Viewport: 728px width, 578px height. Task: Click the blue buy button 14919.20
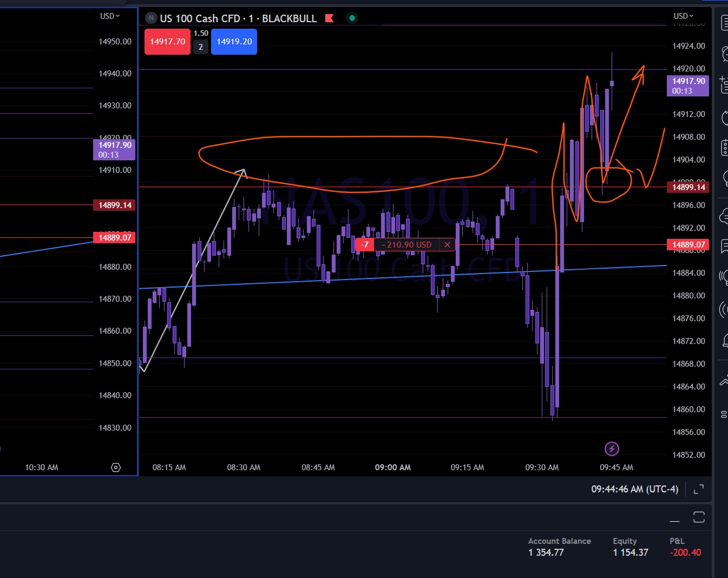click(x=234, y=42)
